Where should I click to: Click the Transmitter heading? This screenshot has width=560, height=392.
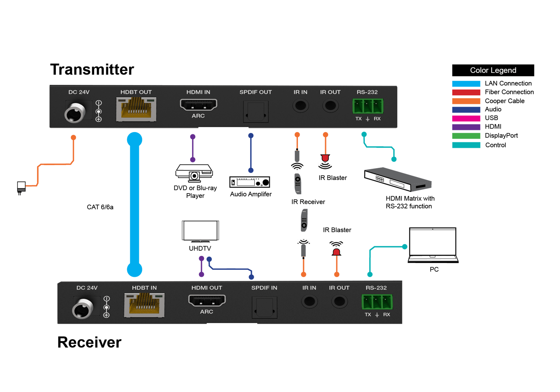pyautogui.click(x=92, y=69)
